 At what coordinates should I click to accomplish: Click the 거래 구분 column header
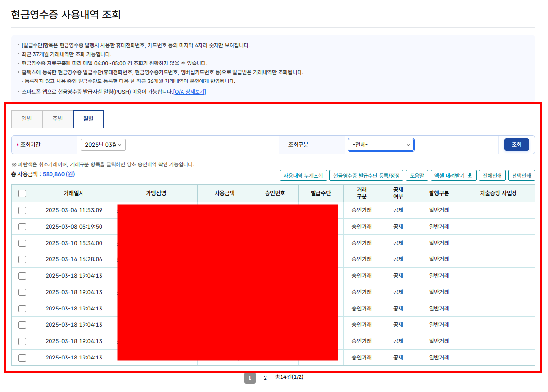coord(362,193)
